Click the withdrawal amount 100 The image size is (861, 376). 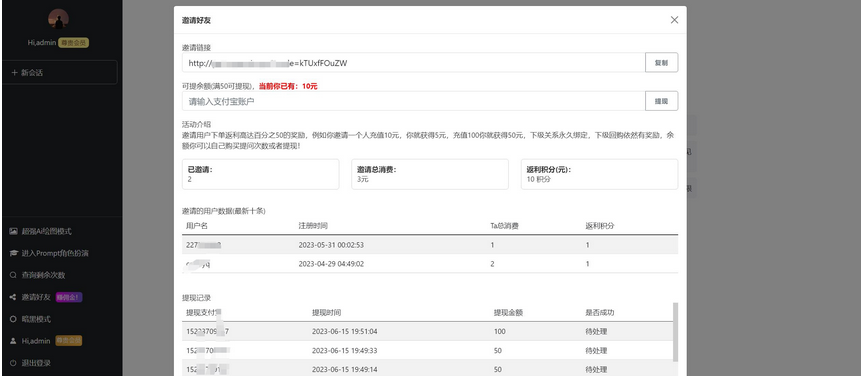tap(500, 332)
